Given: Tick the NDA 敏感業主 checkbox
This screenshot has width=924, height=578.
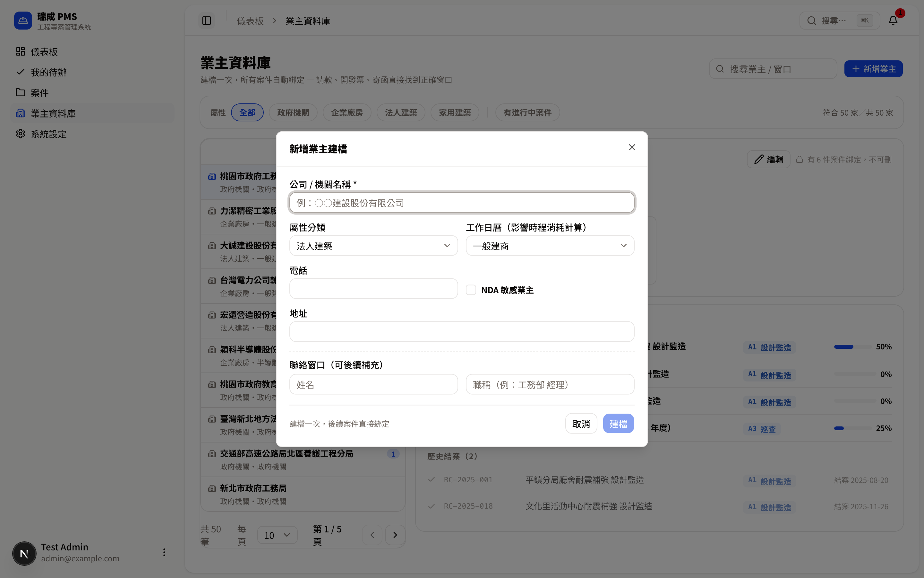Looking at the screenshot, I should pyautogui.click(x=471, y=290).
